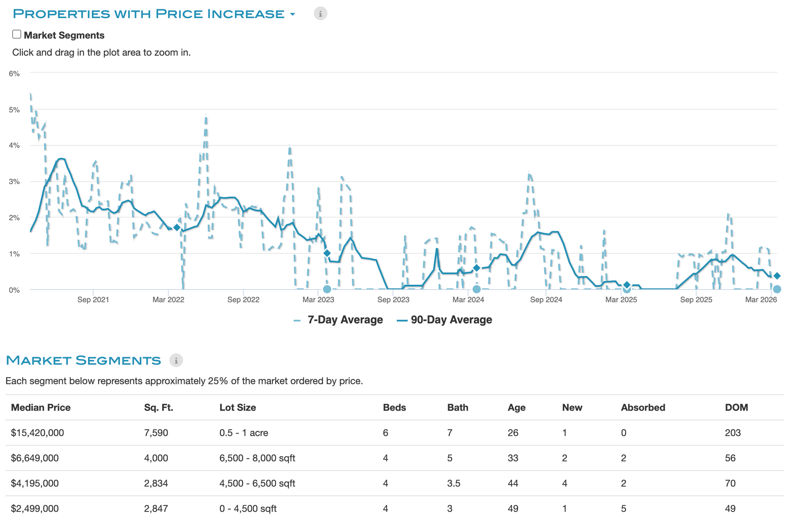The height and width of the screenshot is (532, 801).
Task: Click the diamond marker near Mar 2023
Action: click(327, 253)
